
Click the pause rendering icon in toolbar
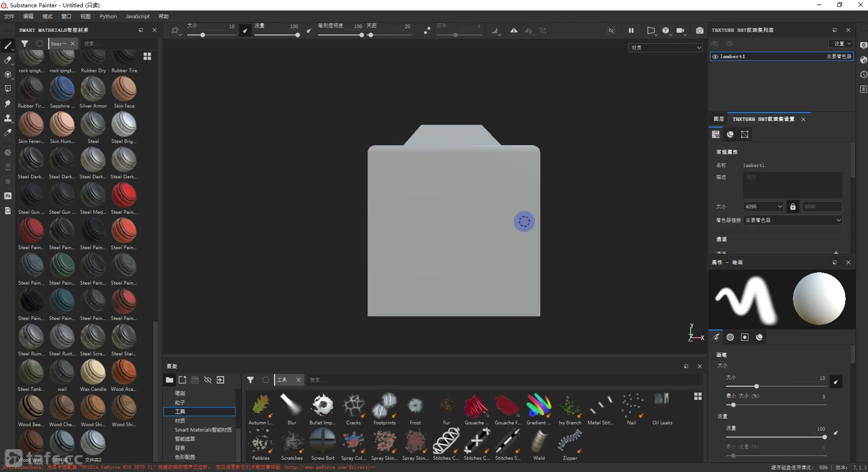point(631,31)
